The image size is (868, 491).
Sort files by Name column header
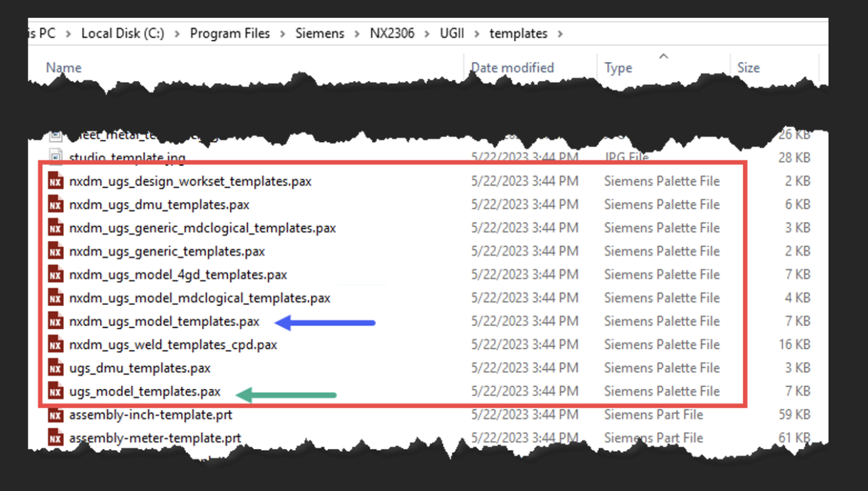click(64, 68)
